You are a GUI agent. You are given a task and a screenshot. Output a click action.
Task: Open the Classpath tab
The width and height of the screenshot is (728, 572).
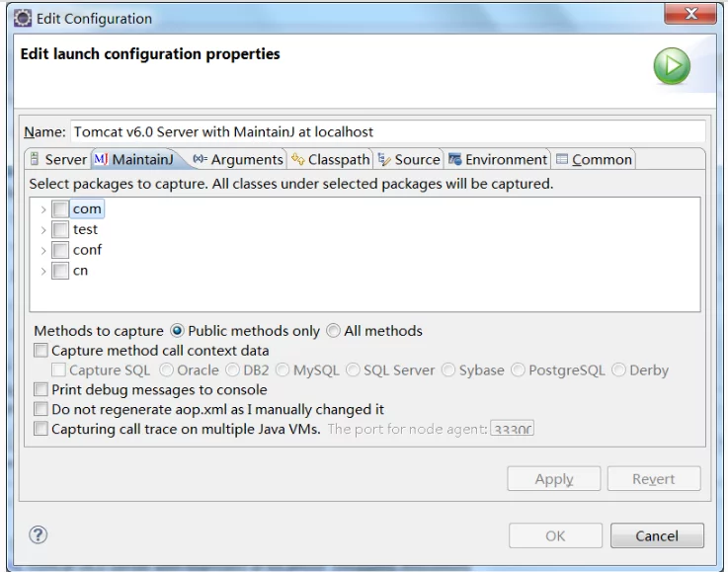(x=331, y=159)
